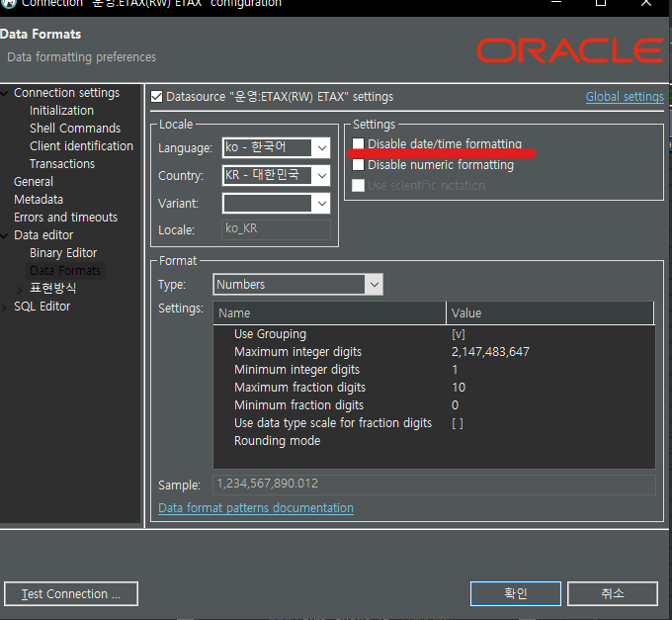Cancel with the 취소 button
The image size is (672, 620).
[613, 594]
